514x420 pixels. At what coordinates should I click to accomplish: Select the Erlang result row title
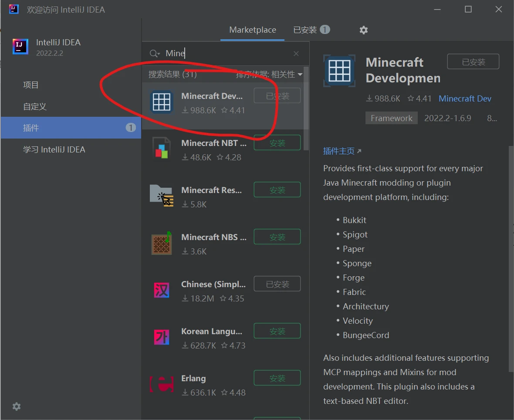(x=193, y=378)
